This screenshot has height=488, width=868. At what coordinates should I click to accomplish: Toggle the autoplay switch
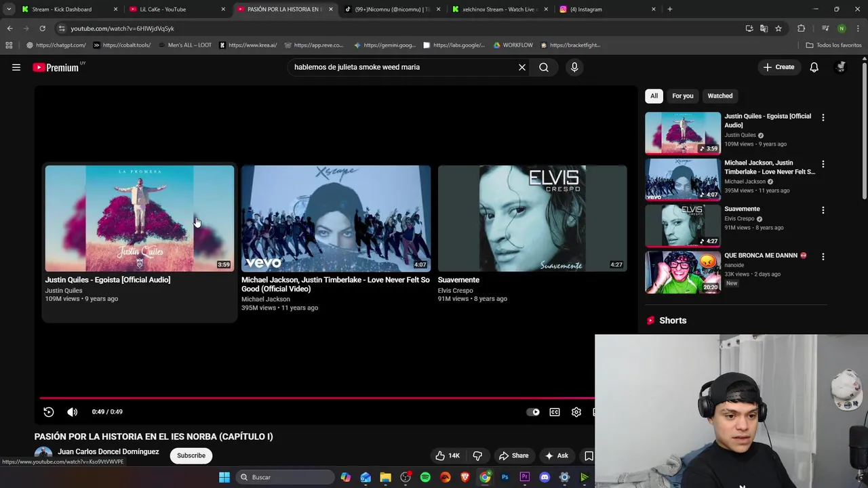tap(533, 412)
